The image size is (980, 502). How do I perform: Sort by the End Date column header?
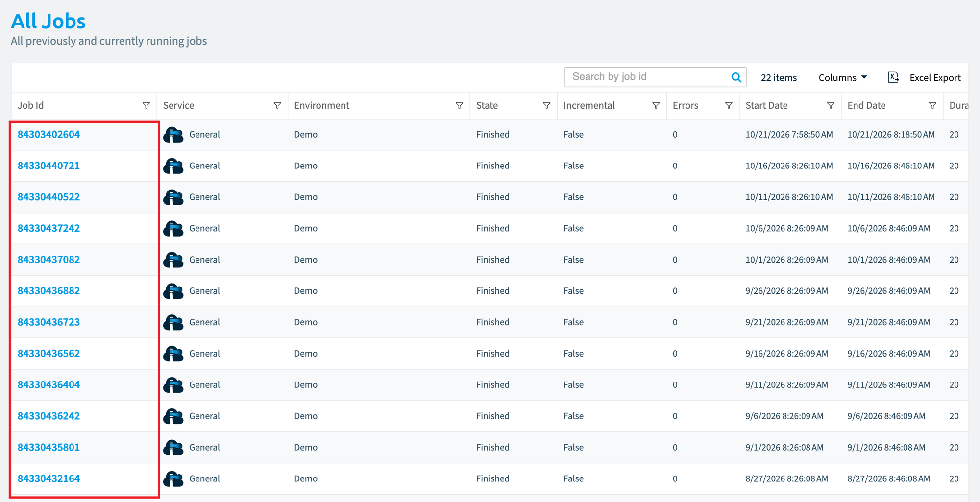(x=866, y=105)
